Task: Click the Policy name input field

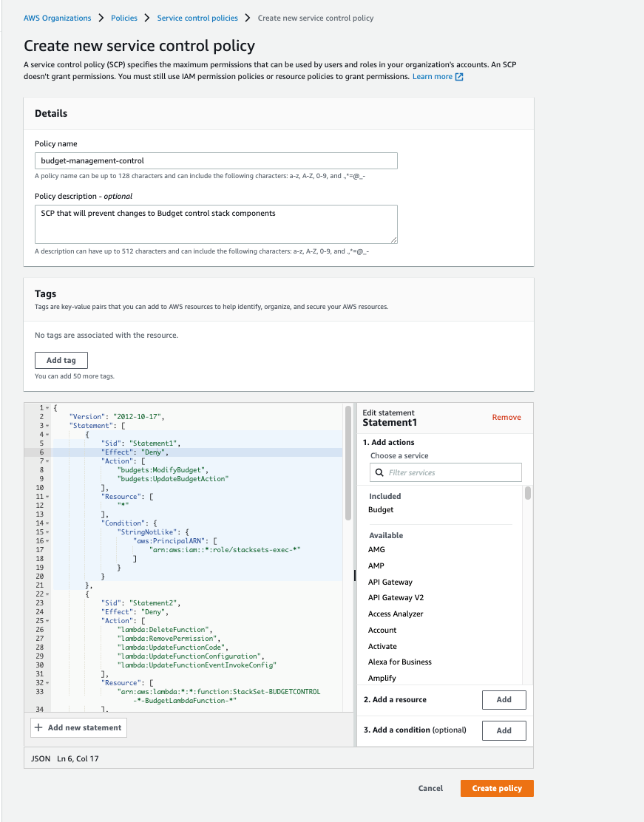Action: tap(216, 160)
